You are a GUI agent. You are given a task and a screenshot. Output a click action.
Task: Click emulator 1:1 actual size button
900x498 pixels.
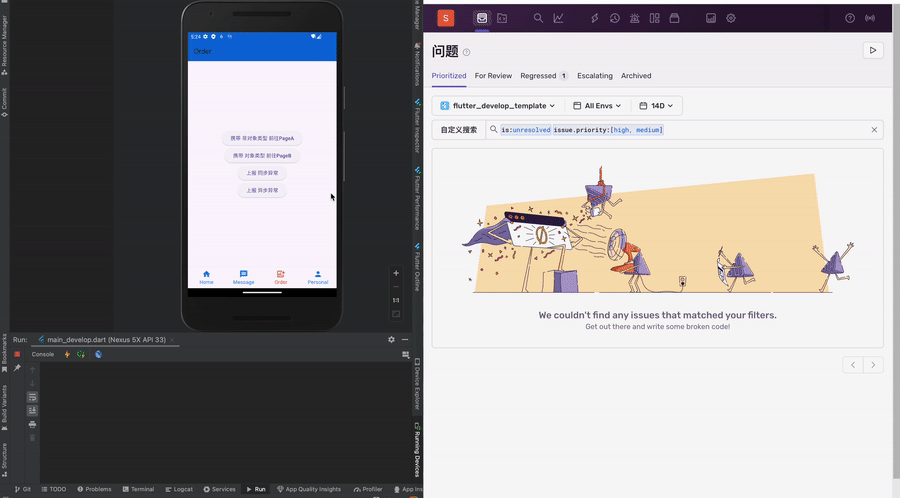pyautogui.click(x=396, y=300)
